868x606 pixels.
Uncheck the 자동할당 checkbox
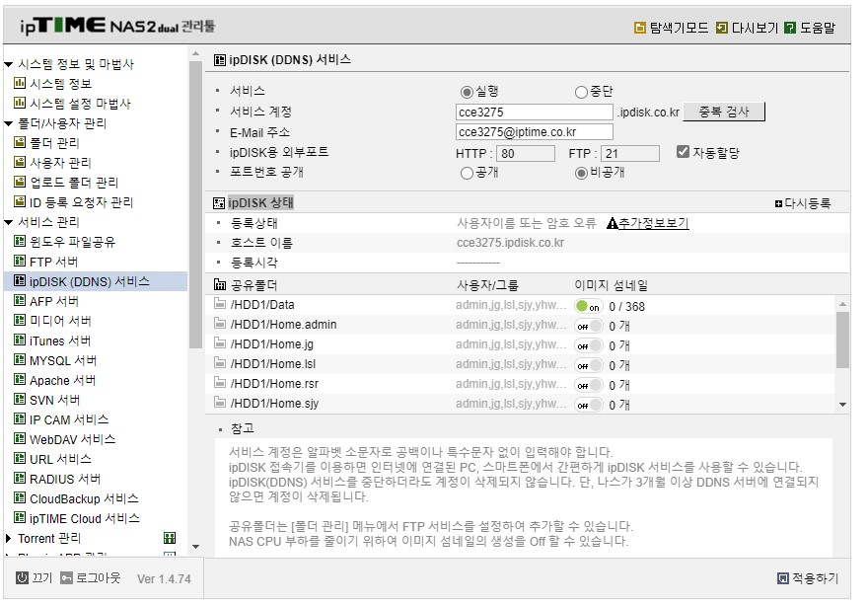click(683, 152)
